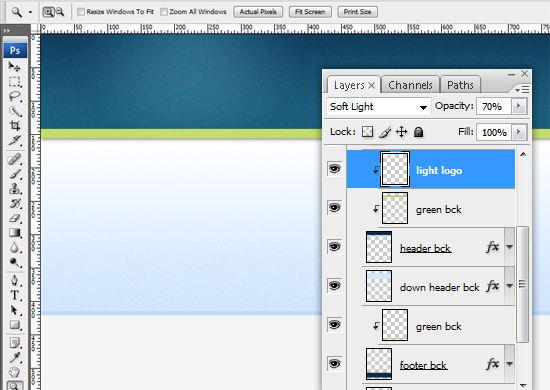Expand the collapsed toolbox double arrow
The height and width of the screenshot is (390, 550).
[x=7, y=31]
